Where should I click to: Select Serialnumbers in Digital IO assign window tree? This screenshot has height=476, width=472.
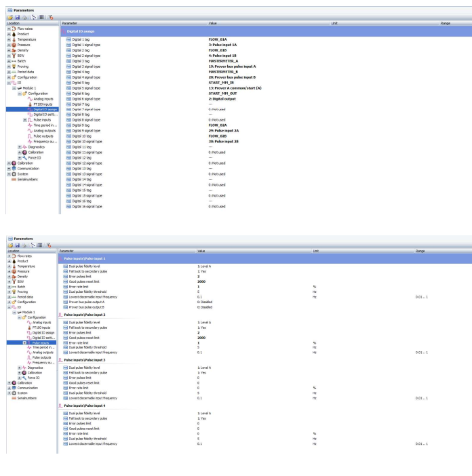27,180
